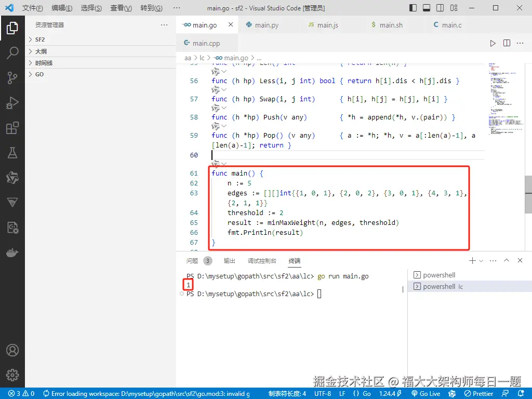The height and width of the screenshot is (399, 532).
Task: Select the powershell lc terminal
Action: (x=470, y=286)
